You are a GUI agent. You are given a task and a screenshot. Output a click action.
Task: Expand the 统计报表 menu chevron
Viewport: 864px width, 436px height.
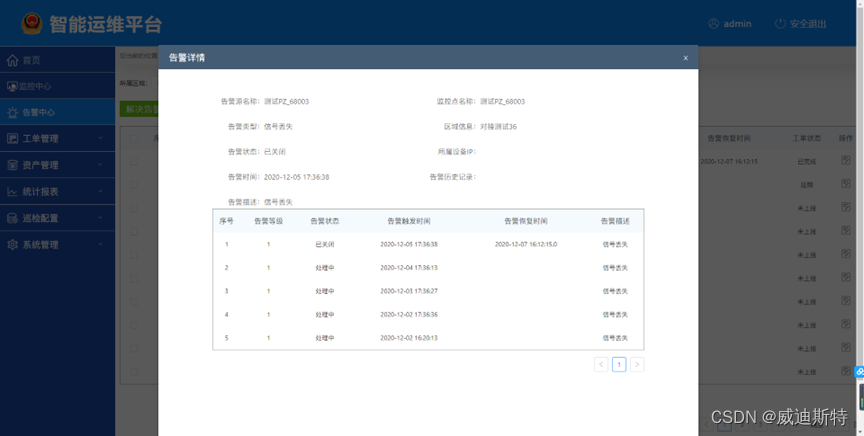click(100, 192)
